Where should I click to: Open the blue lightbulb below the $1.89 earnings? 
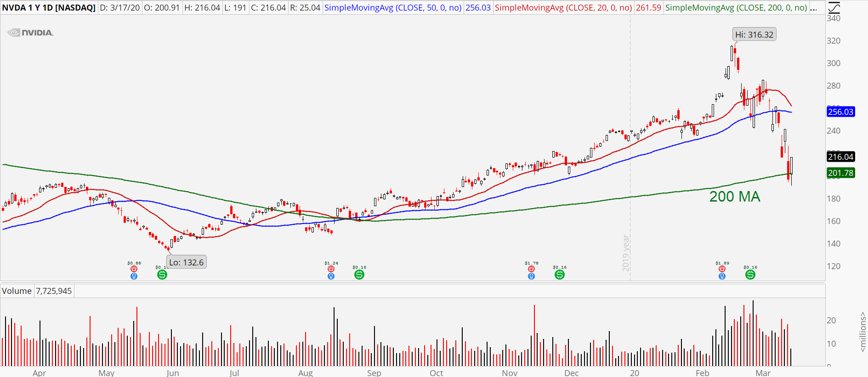pos(722,276)
